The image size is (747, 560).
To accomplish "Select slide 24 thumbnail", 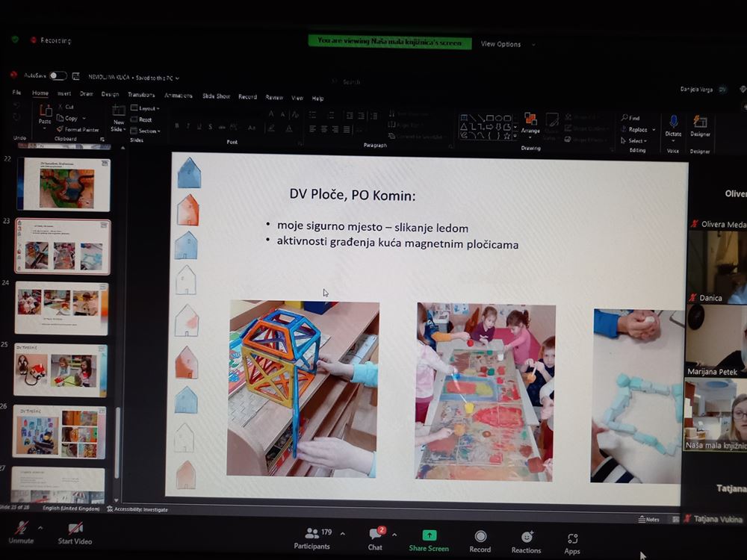I will [61, 308].
